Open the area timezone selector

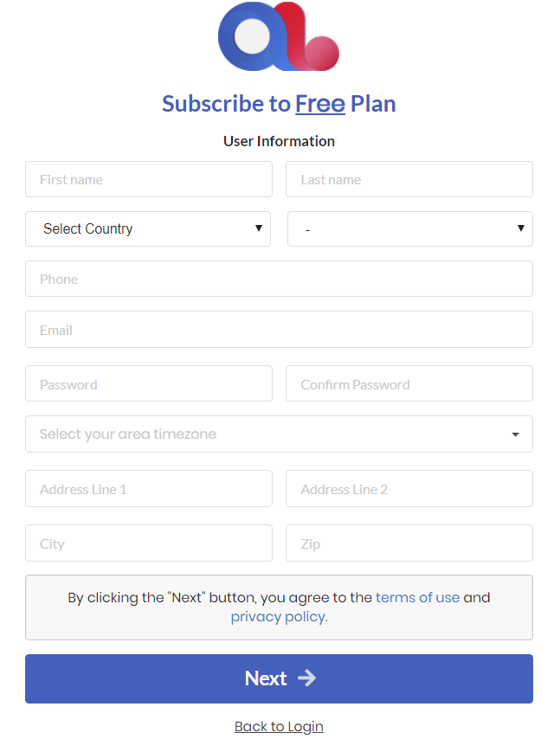point(279,434)
